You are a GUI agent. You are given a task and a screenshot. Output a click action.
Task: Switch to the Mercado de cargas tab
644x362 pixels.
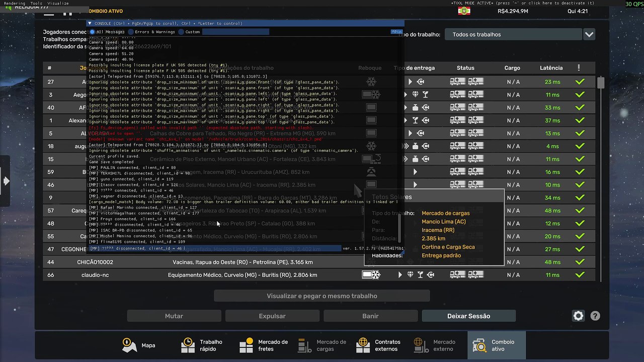coord(323,345)
